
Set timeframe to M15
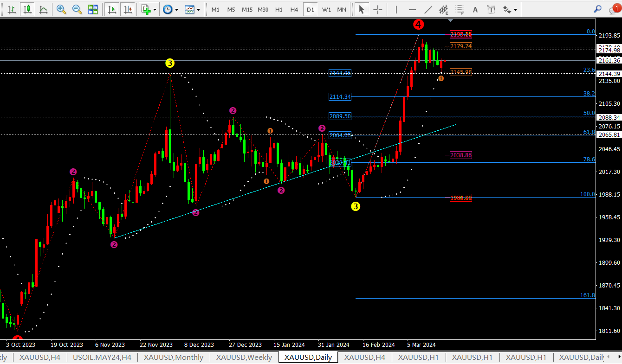(247, 9)
